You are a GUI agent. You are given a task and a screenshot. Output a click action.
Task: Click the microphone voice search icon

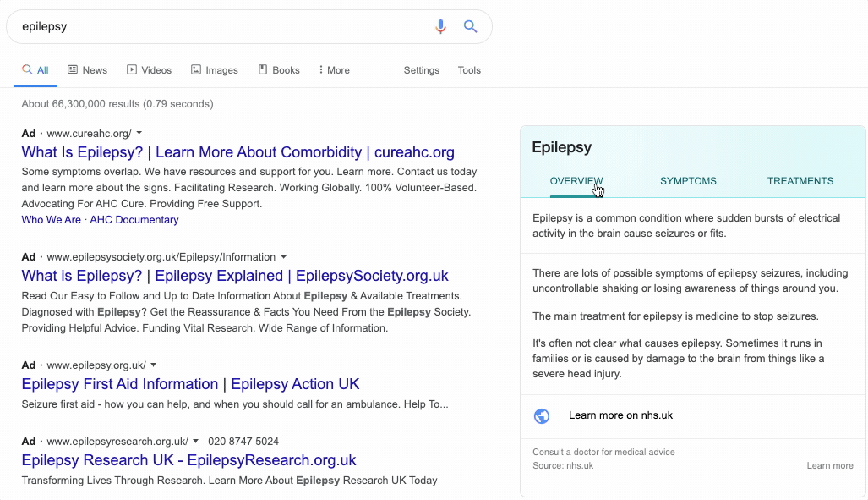(x=440, y=26)
